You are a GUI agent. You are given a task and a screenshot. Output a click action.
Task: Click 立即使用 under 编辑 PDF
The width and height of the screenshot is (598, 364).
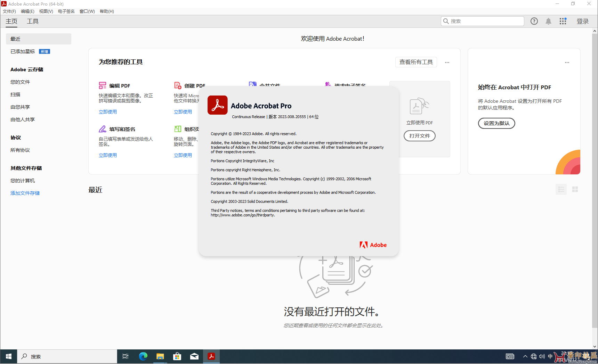pyautogui.click(x=108, y=112)
